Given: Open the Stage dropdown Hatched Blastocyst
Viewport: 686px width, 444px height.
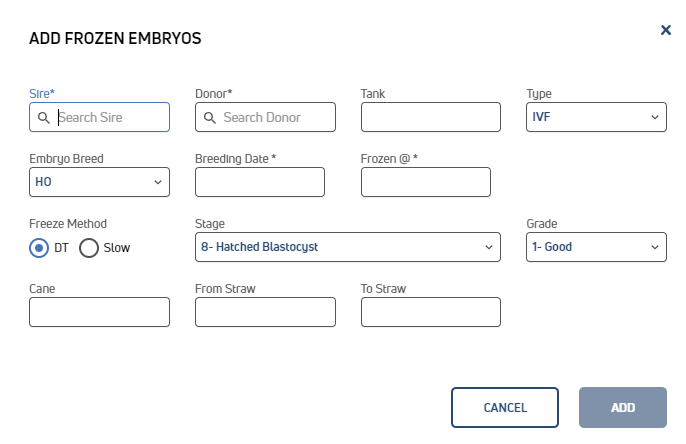Looking at the screenshot, I should coord(348,247).
